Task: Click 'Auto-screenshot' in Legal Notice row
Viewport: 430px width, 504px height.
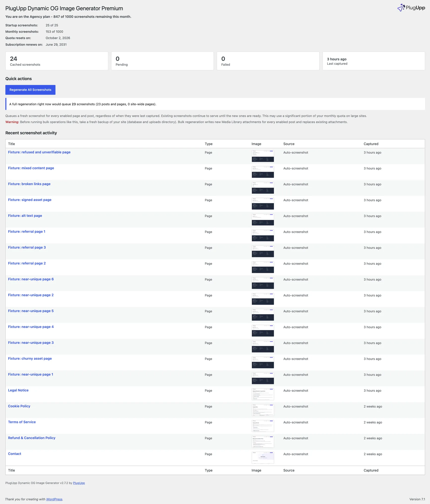Action: (296, 391)
